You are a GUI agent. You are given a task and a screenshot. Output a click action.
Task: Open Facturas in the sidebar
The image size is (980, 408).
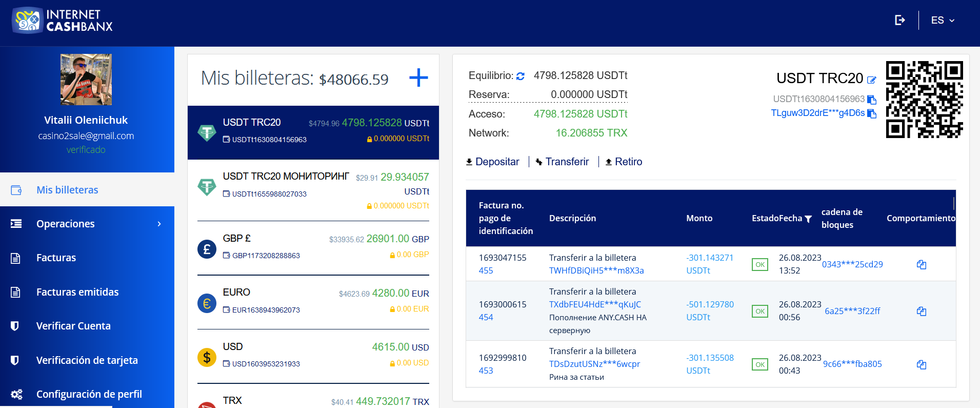point(56,258)
